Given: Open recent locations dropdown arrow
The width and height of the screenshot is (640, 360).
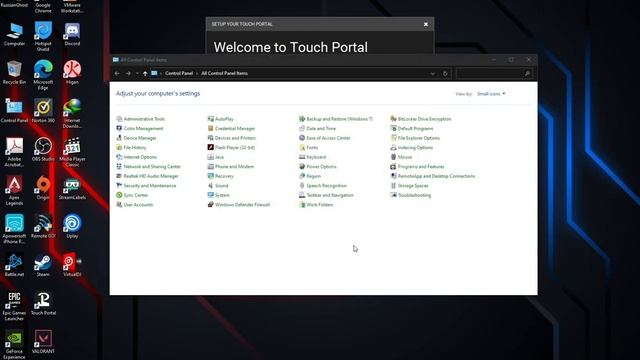Looking at the screenshot, I should 137,73.
